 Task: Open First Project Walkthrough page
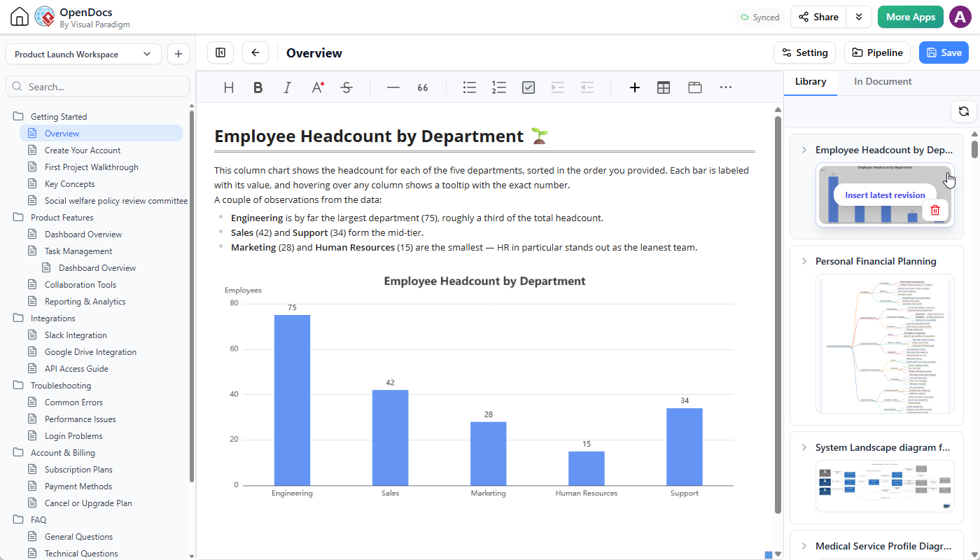coord(92,167)
